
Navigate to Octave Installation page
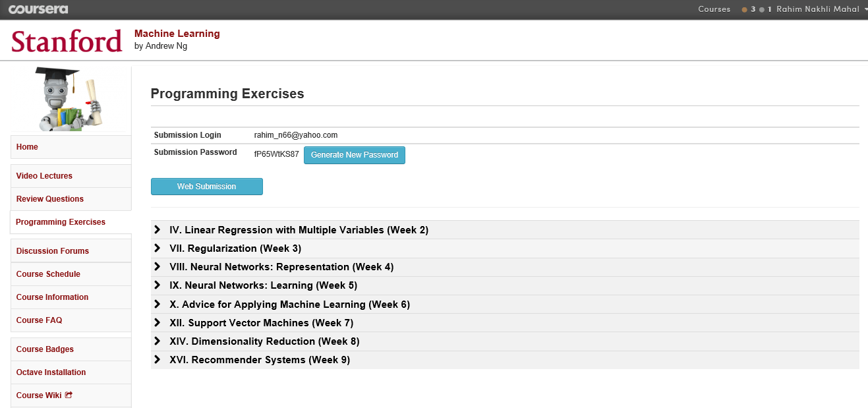(51, 372)
